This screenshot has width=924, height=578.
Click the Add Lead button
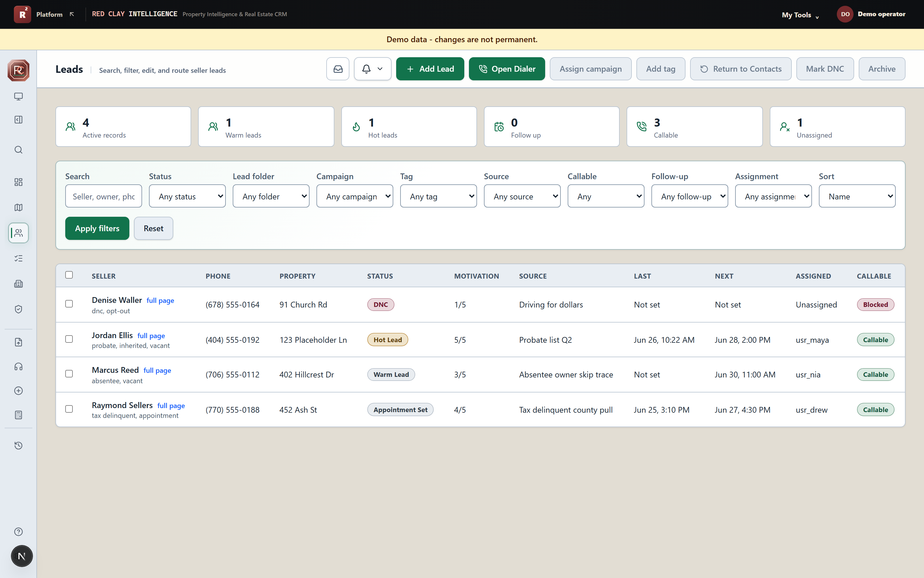(x=430, y=69)
